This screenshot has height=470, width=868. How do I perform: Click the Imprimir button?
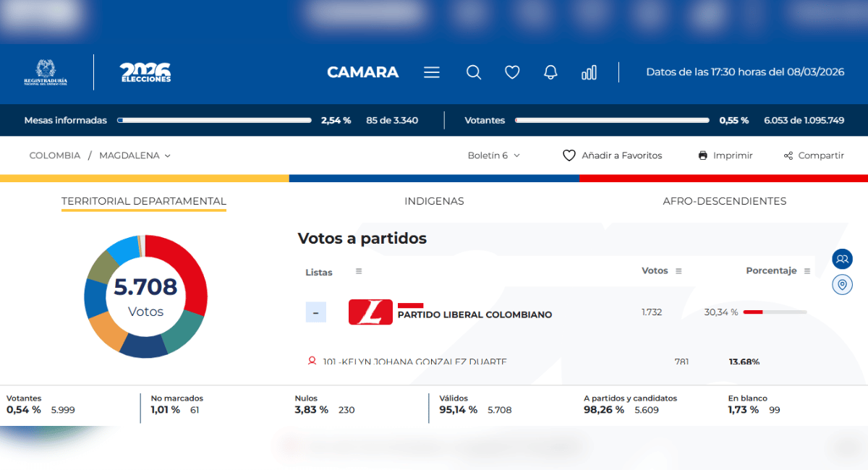click(x=726, y=155)
